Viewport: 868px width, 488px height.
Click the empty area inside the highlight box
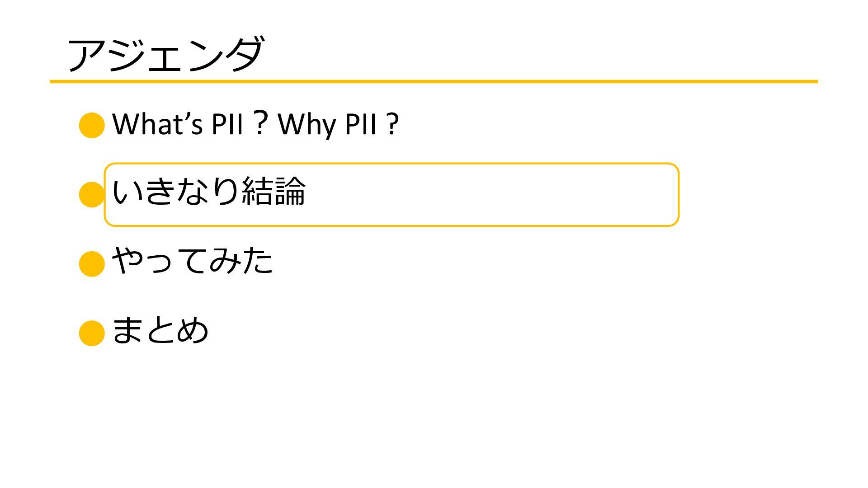493,194
